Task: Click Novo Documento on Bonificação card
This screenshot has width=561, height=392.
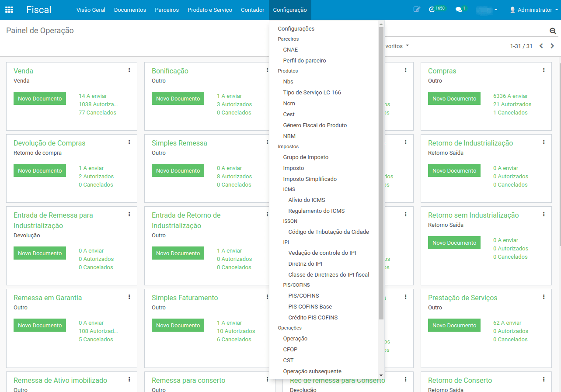Action: point(178,98)
